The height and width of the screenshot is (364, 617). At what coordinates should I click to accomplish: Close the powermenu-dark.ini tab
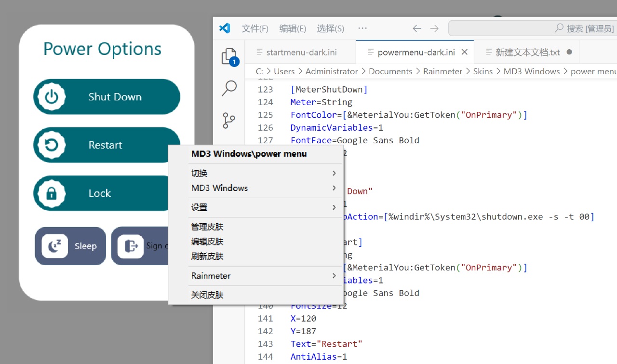[465, 52]
